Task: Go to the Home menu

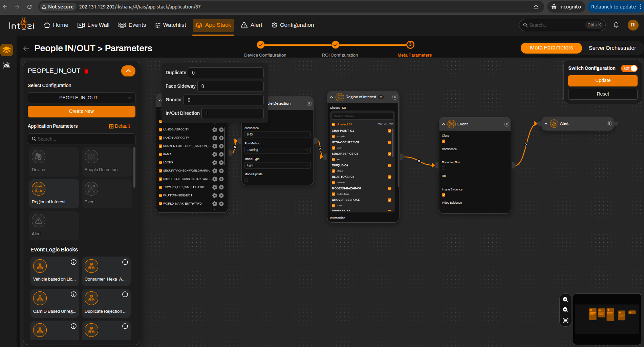Action: pos(56,25)
